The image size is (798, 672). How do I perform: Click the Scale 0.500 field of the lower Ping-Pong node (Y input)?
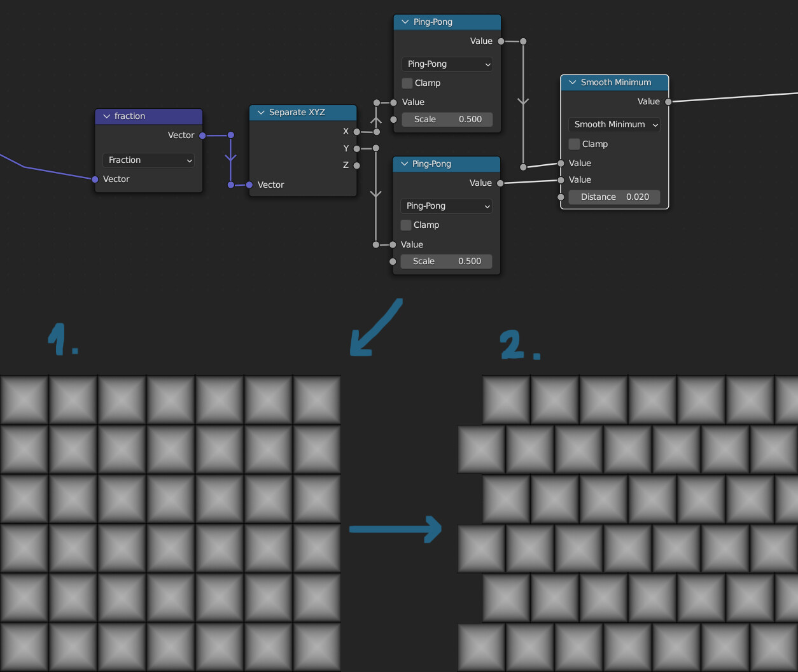coord(446,262)
